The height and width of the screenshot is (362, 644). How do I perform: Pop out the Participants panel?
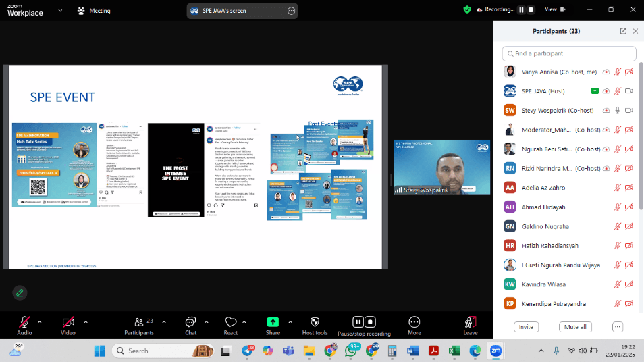623,31
